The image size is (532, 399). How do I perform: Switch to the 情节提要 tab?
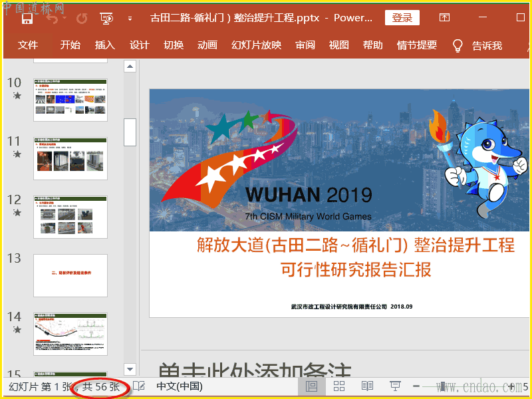(x=417, y=45)
